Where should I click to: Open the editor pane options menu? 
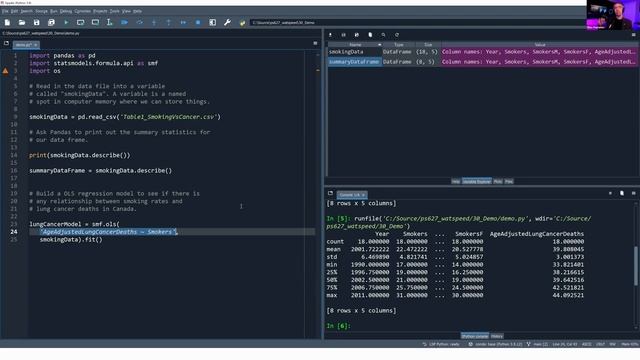click(x=315, y=43)
